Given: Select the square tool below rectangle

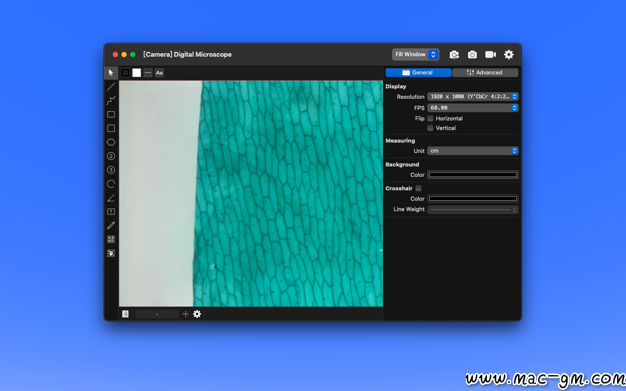Looking at the screenshot, I should [x=111, y=128].
